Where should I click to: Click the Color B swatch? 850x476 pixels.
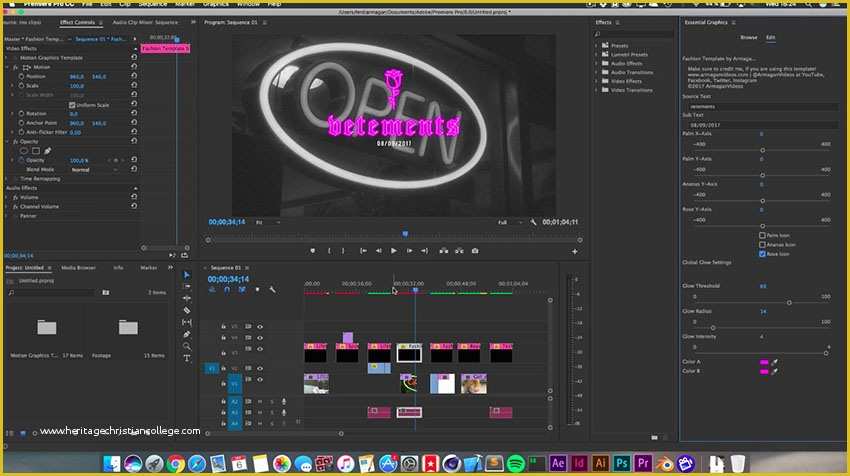coord(764,371)
